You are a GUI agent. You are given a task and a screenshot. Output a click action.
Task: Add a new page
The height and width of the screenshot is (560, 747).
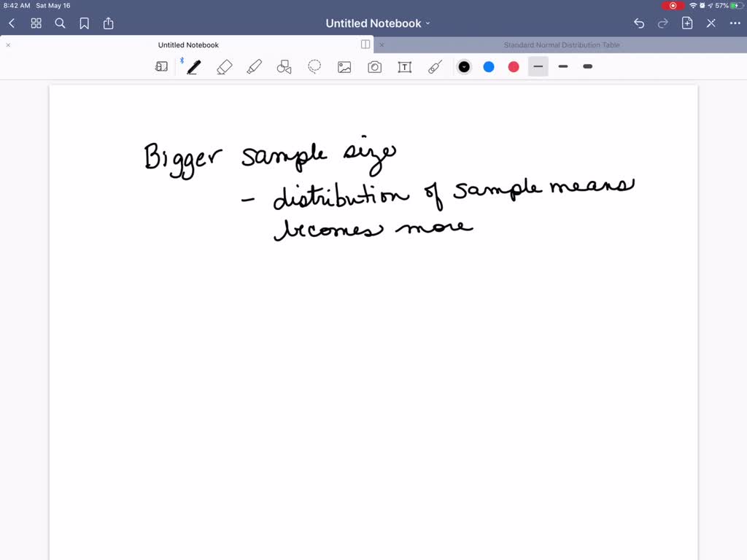[686, 23]
